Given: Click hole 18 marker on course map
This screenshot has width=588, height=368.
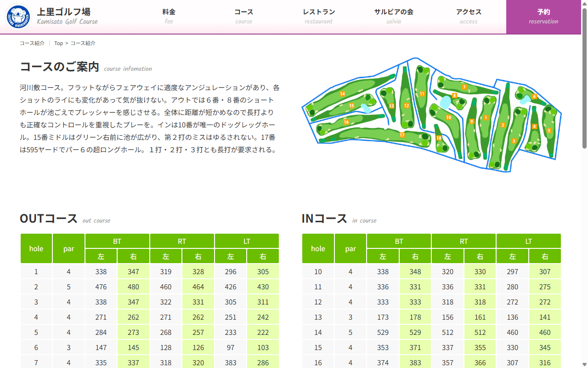Looking at the screenshot, I should click(439, 138).
